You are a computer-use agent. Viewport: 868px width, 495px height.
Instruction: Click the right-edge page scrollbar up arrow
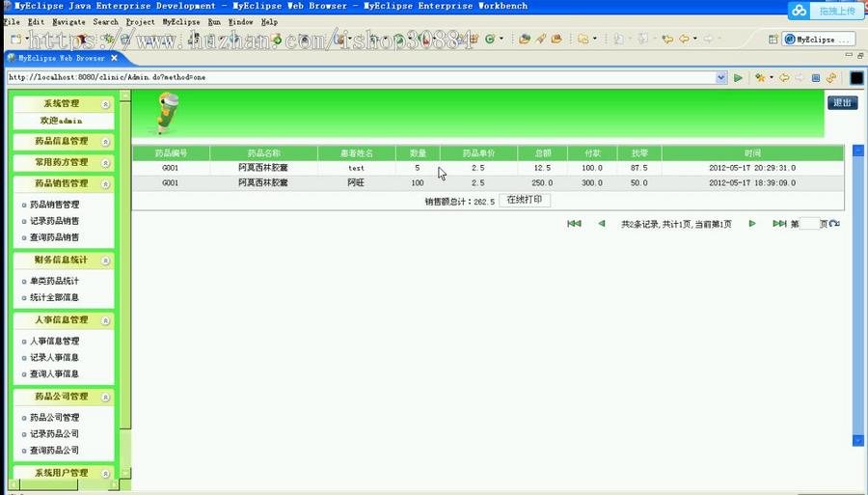click(858, 151)
